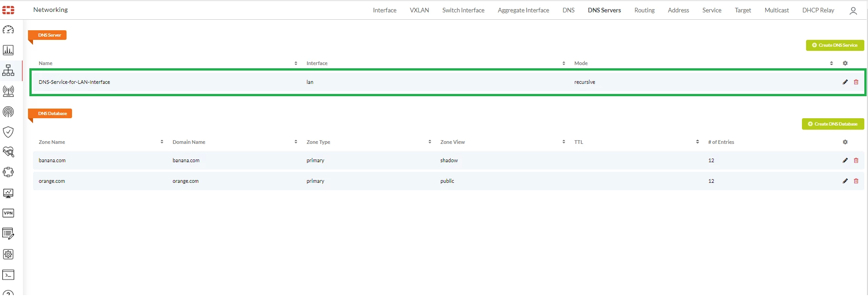Open the puzzle piece extensions sidebar icon

click(8, 172)
